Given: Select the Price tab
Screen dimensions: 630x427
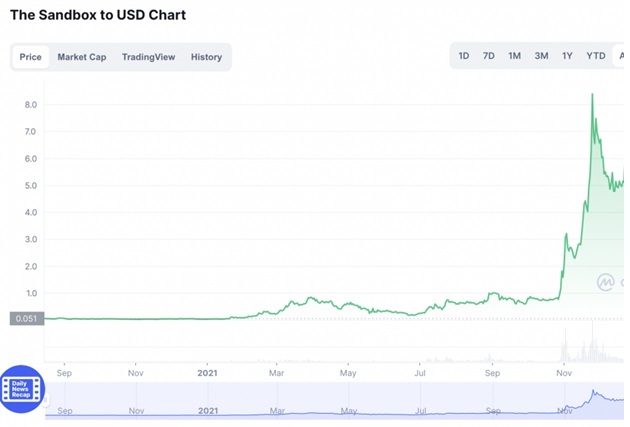Looking at the screenshot, I should click(x=31, y=57).
